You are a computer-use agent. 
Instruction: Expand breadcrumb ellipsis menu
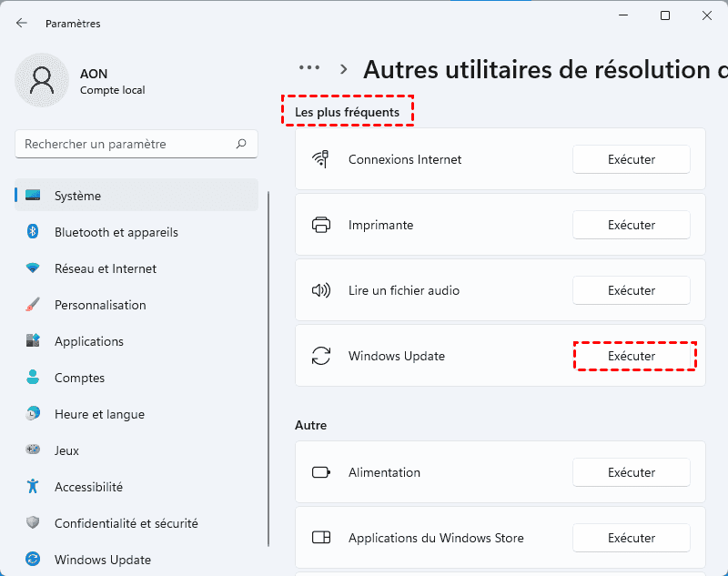pyautogui.click(x=309, y=68)
